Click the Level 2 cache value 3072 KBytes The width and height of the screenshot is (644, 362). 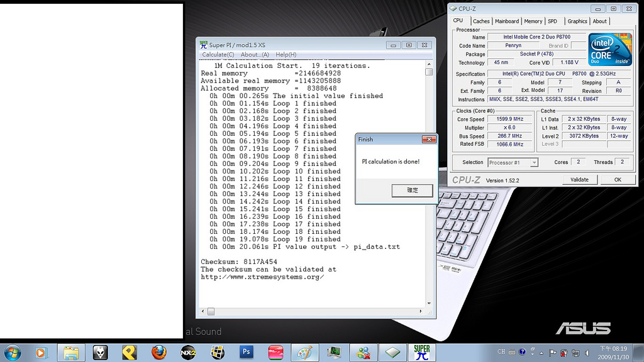pyautogui.click(x=584, y=136)
